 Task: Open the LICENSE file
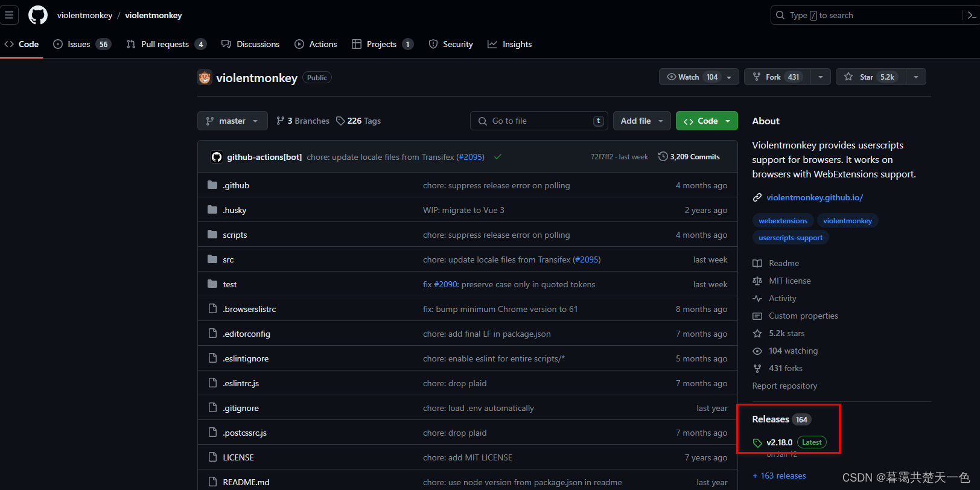(238, 457)
